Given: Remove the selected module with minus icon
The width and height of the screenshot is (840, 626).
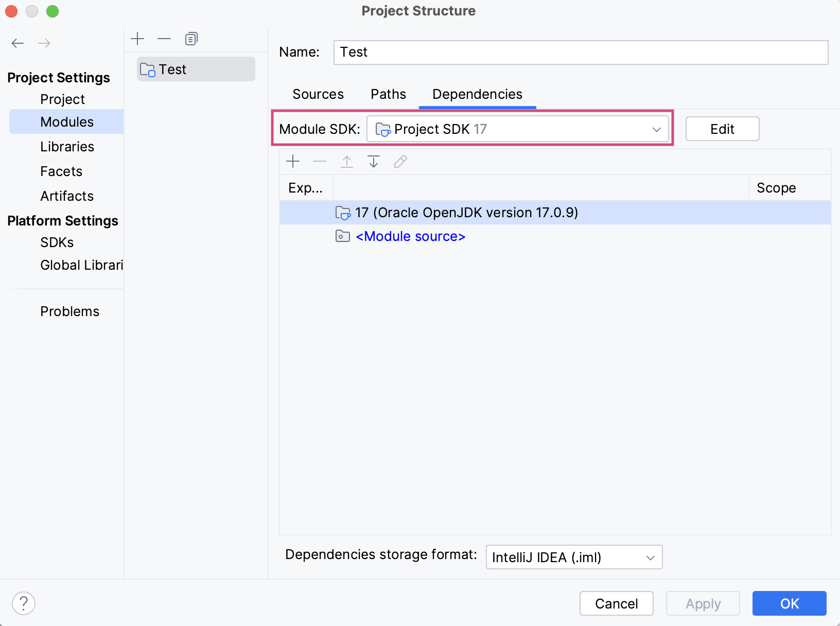Looking at the screenshot, I should [164, 39].
